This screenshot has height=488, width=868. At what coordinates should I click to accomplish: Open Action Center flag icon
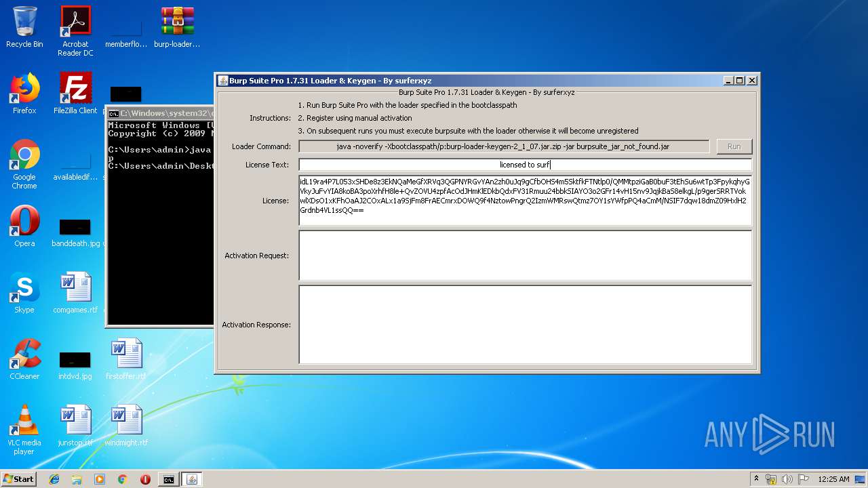[803, 479]
